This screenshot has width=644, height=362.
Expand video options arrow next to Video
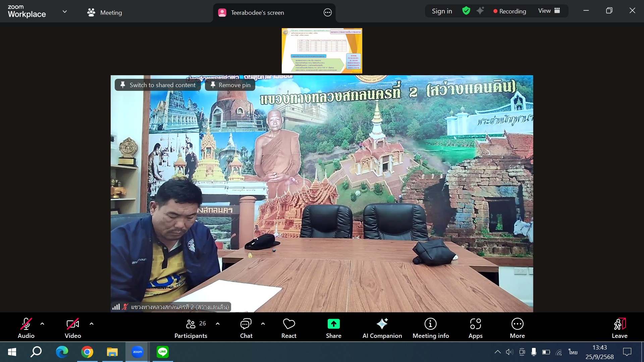click(x=92, y=324)
